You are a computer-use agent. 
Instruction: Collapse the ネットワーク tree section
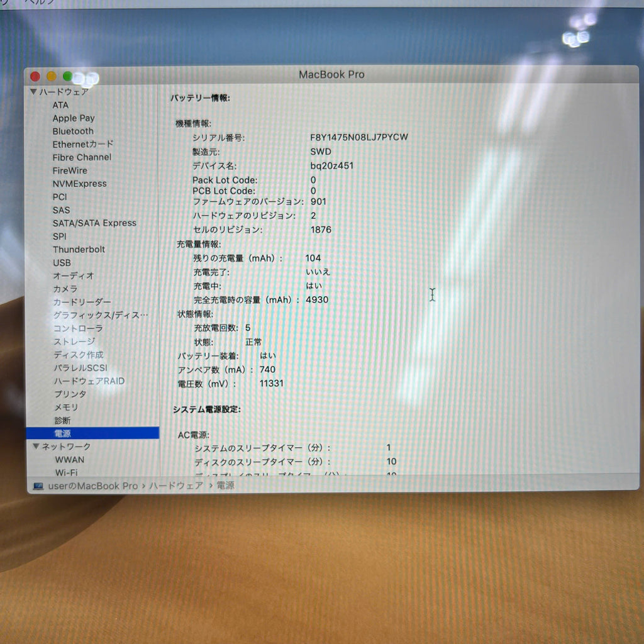[x=36, y=446]
